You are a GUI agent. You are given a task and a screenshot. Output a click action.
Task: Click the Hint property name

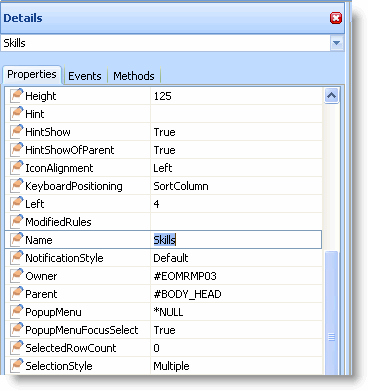(x=35, y=114)
